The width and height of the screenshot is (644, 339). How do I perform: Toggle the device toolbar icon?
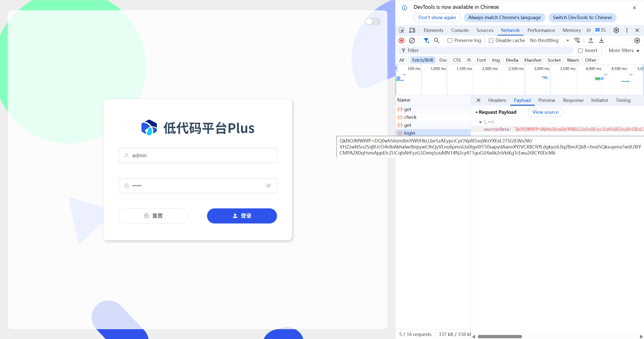coord(412,30)
